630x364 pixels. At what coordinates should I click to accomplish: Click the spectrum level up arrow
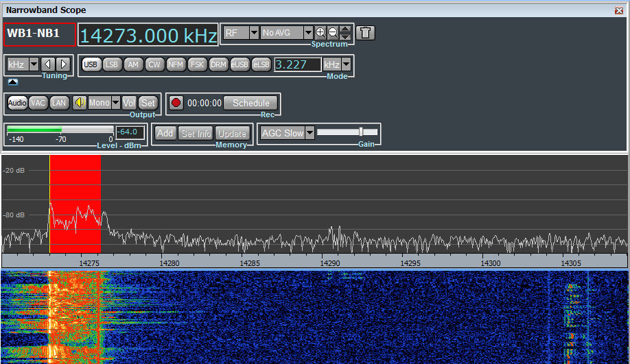(x=345, y=29)
